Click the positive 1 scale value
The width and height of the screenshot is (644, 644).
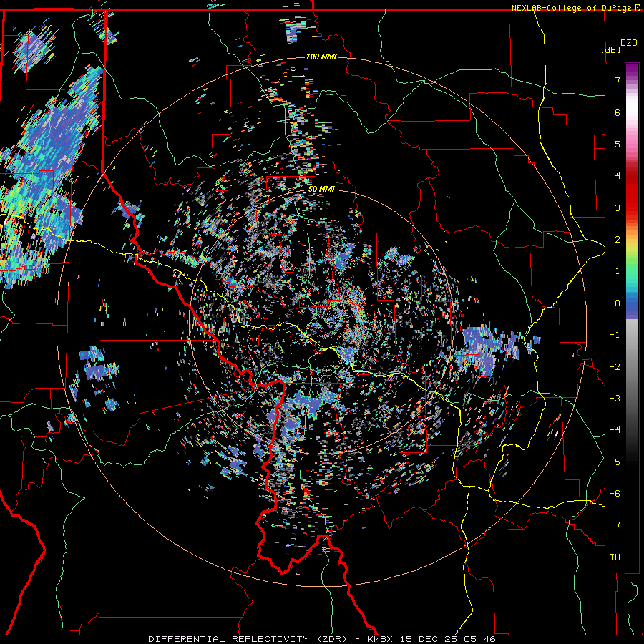tap(618, 271)
